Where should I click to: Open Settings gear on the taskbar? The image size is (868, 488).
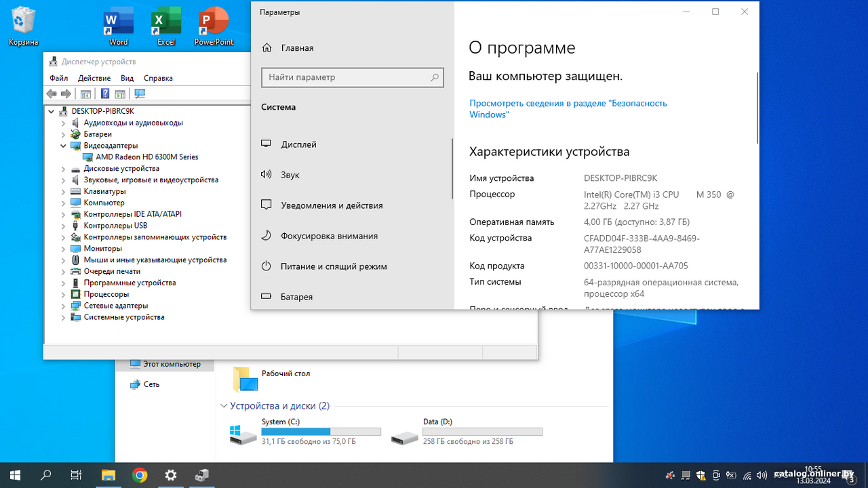171,475
